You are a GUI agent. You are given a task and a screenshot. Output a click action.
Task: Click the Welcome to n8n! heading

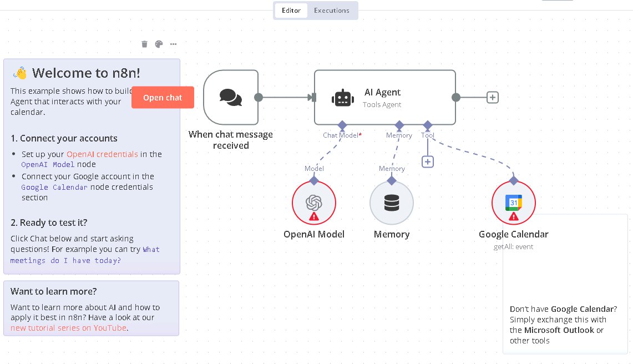(x=87, y=73)
